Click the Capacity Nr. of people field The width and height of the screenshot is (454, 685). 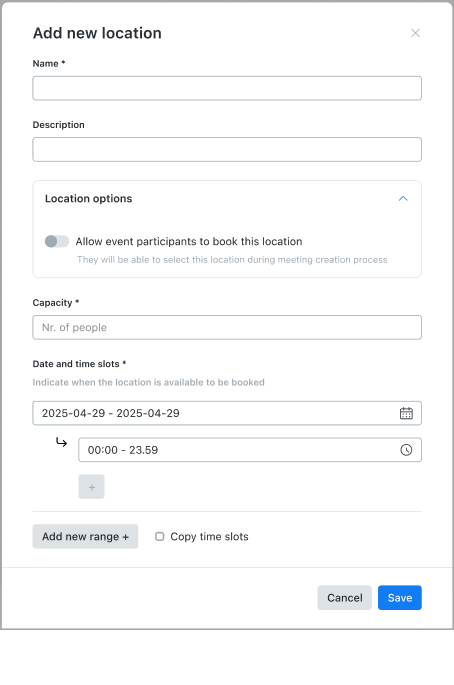point(227,327)
